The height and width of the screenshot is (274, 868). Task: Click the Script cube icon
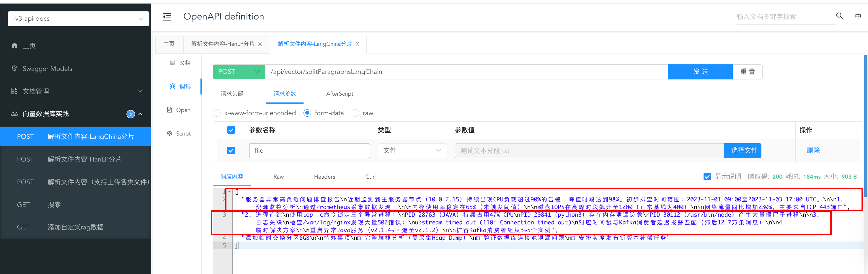pos(170,133)
